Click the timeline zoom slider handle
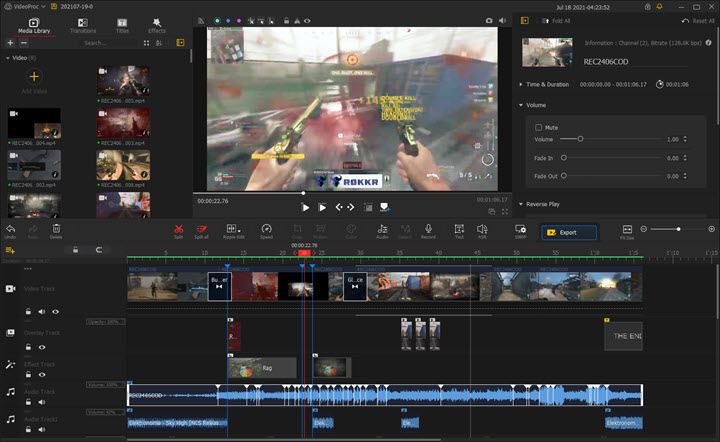Viewport: 720px width, 442px height. (x=678, y=229)
